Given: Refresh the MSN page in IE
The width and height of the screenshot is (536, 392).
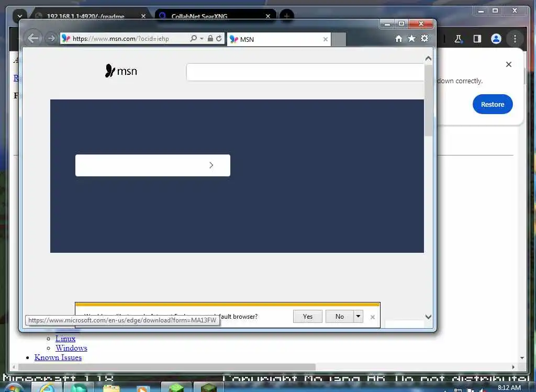Looking at the screenshot, I should coord(219,38).
